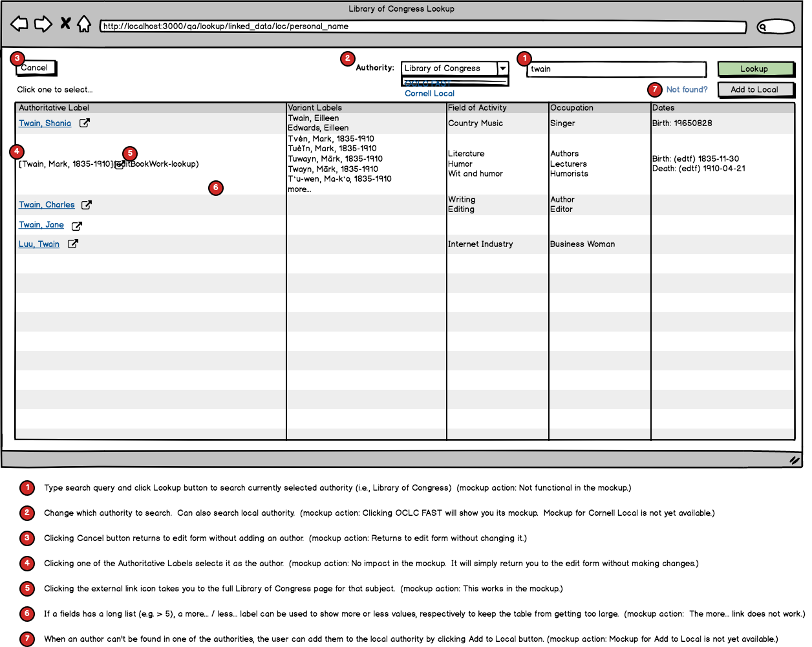This screenshot has height=647, width=812.
Task: Open external link icon beside Twain, Jane
Action: coord(77,226)
